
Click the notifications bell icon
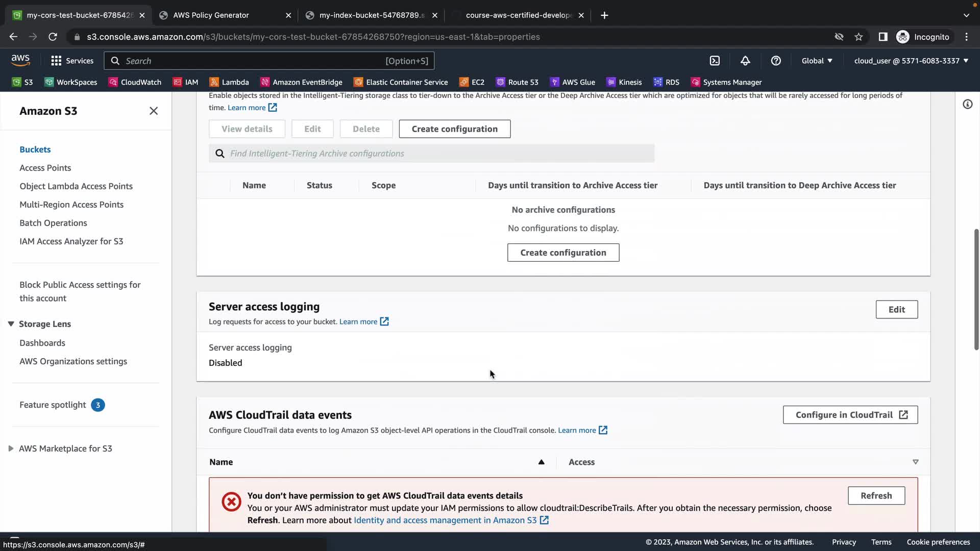(x=745, y=61)
